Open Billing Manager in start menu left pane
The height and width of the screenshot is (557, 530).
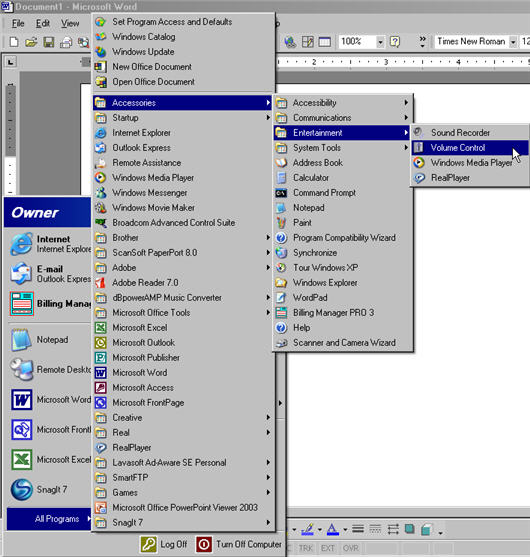coord(48,304)
